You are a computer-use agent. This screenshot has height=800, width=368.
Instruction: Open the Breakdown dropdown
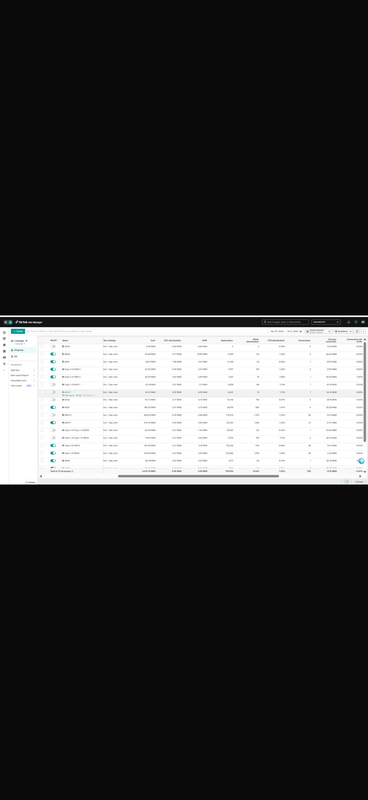pyautogui.click(x=343, y=331)
